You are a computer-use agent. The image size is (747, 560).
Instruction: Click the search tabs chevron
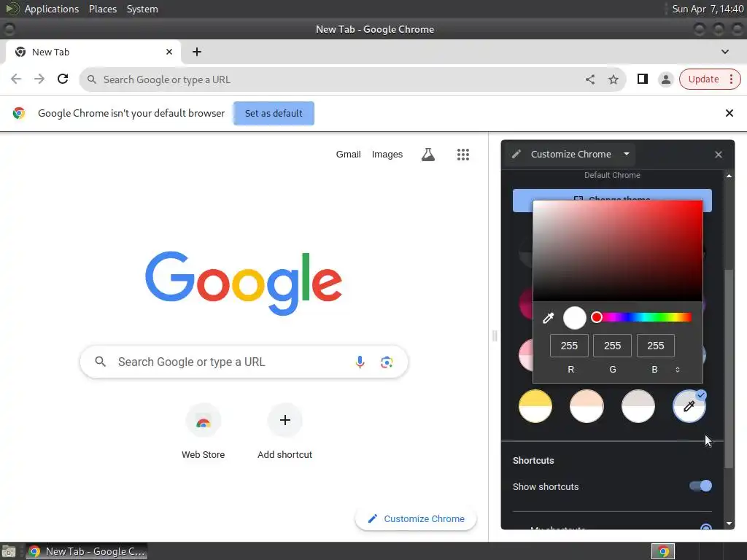724,52
